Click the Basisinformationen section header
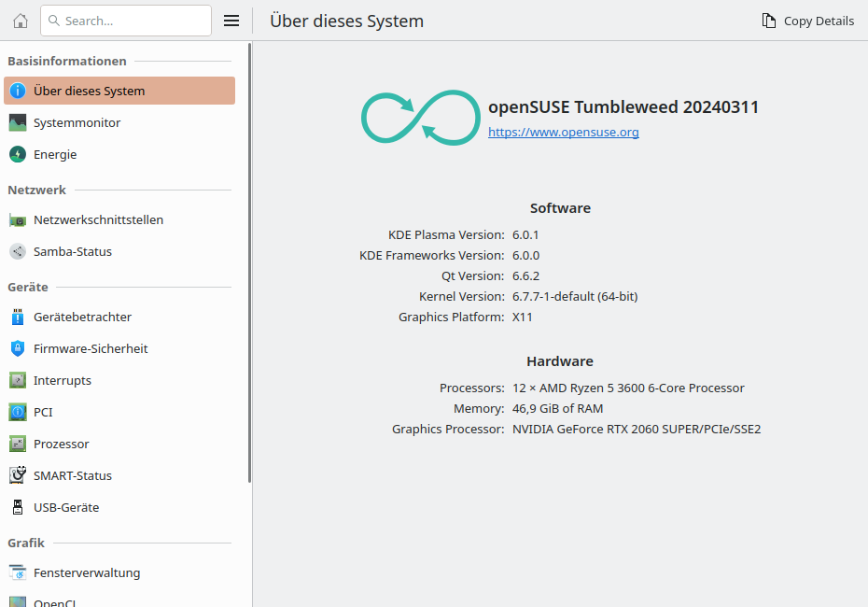The height and width of the screenshot is (607, 868). [x=67, y=61]
